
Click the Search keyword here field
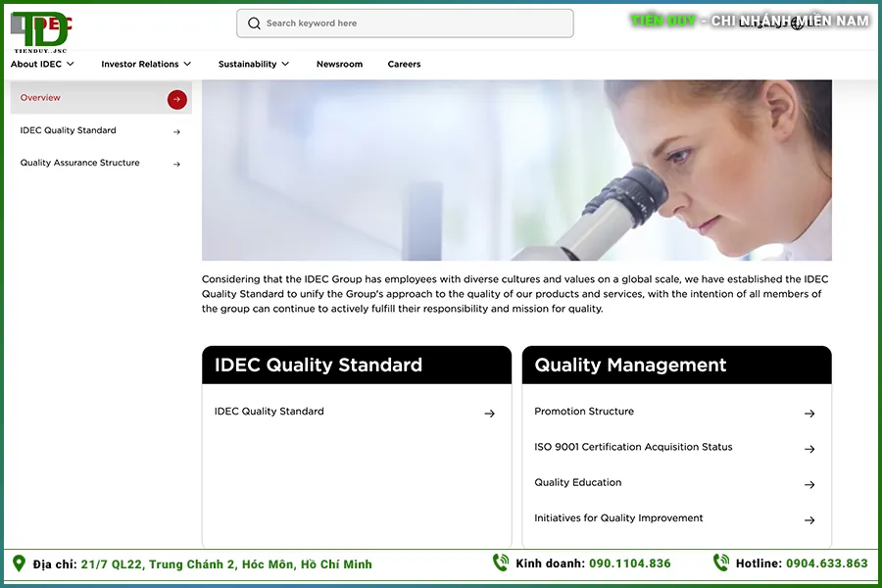405,24
